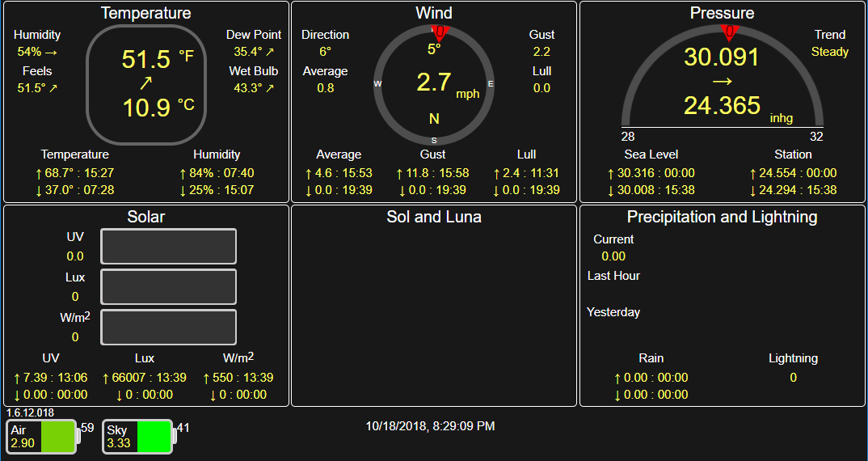
Task: Click the date and time display
Action: [430, 426]
